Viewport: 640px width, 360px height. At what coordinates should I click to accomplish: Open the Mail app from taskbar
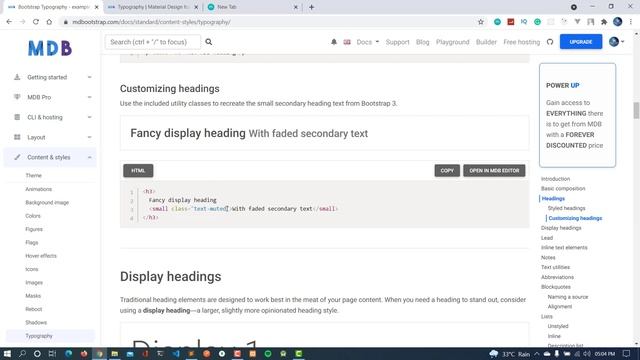(130, 354)
